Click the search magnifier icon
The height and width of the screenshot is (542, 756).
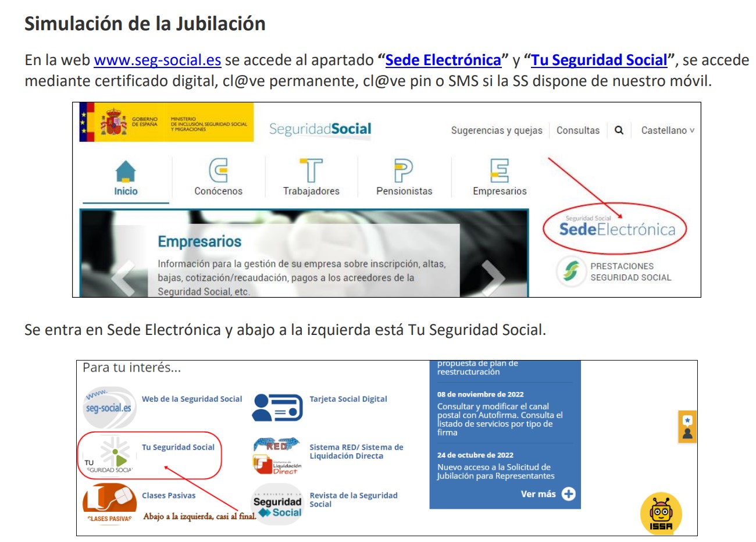point(619,130)
